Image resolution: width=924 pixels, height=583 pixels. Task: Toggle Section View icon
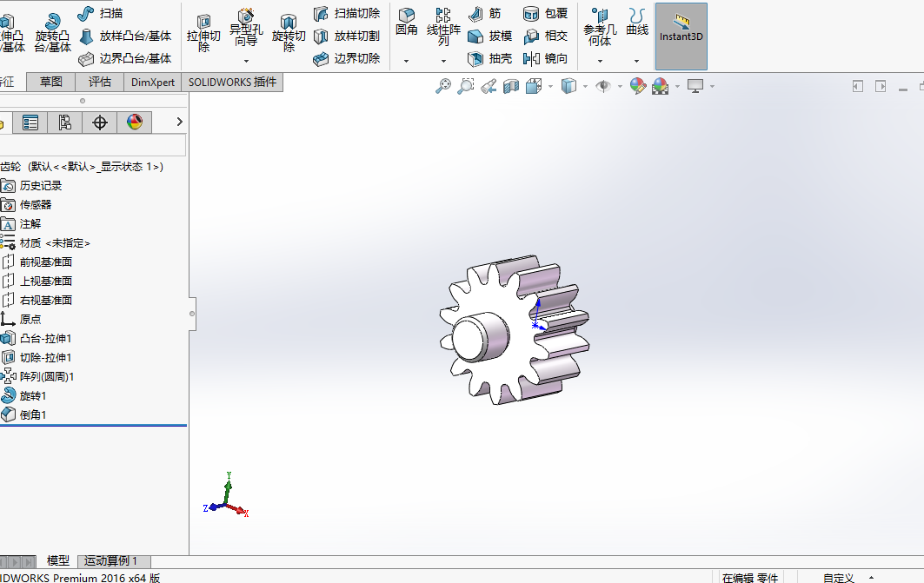[x=511, y=86]
